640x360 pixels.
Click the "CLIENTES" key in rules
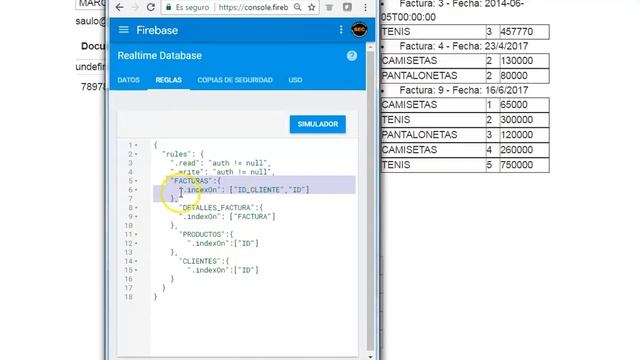pos(200,261)
